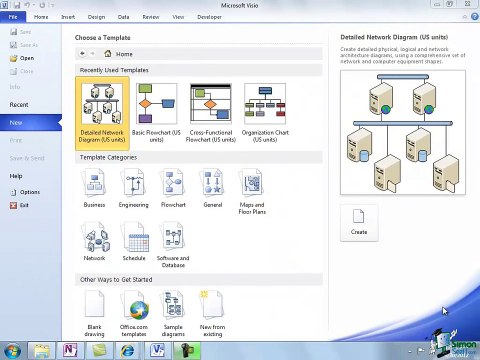Image resolution: width=480 pixels, height=360 pixels.
Task: Switch to the Design ribbon tab
Action: click(96, 17)
